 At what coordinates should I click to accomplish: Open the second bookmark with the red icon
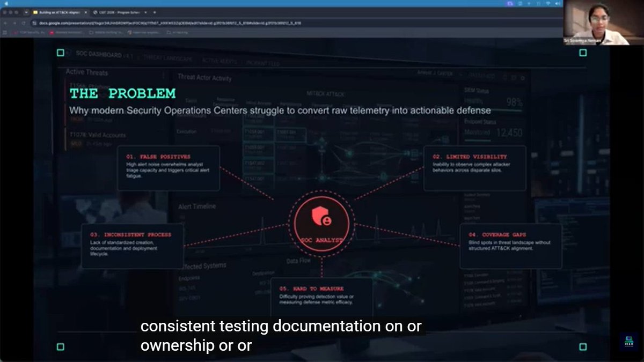pos(67,32)
